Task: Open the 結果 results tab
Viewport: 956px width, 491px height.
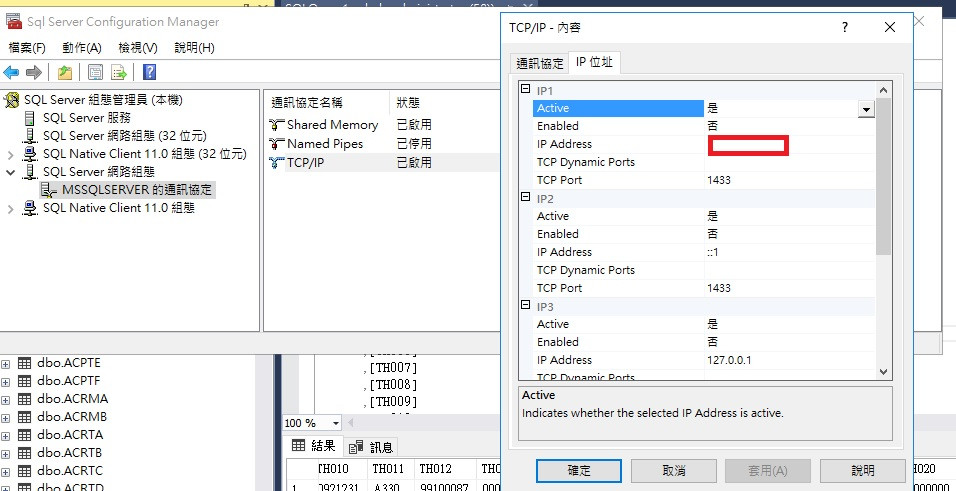Action: [314, 446]
